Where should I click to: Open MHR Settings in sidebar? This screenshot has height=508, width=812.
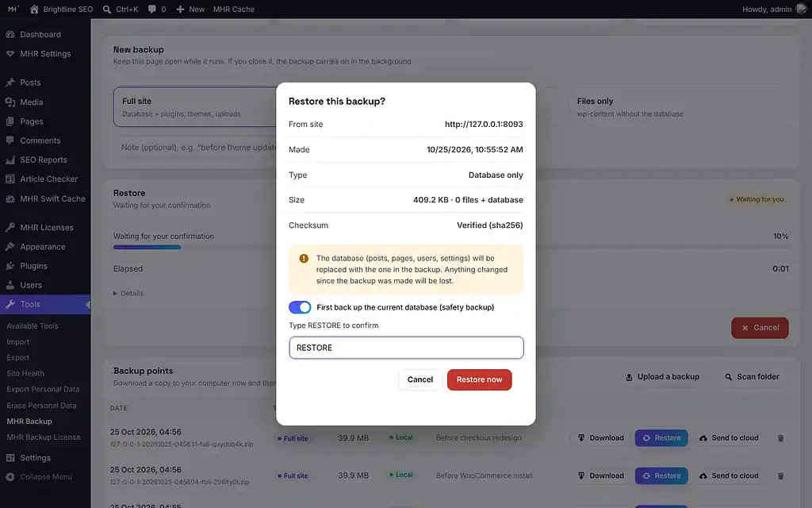(x=45, y=53)
